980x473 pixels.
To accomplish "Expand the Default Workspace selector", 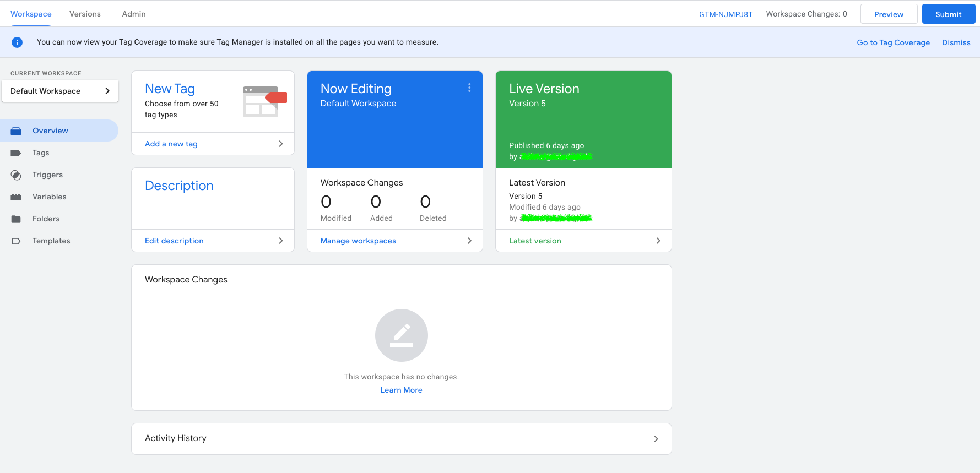I will (x=60, y=91).
